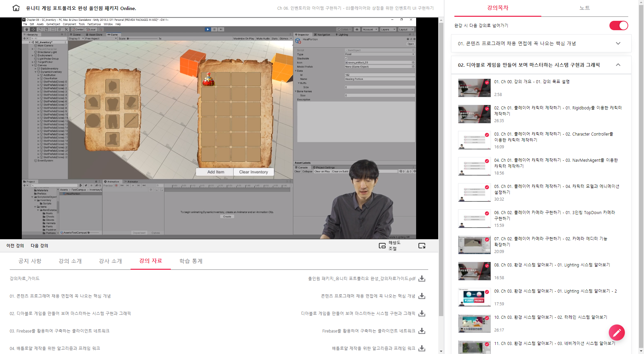644x354 pixels.
Task: Click Unity Pause button in the video
Action: [214, 29]
